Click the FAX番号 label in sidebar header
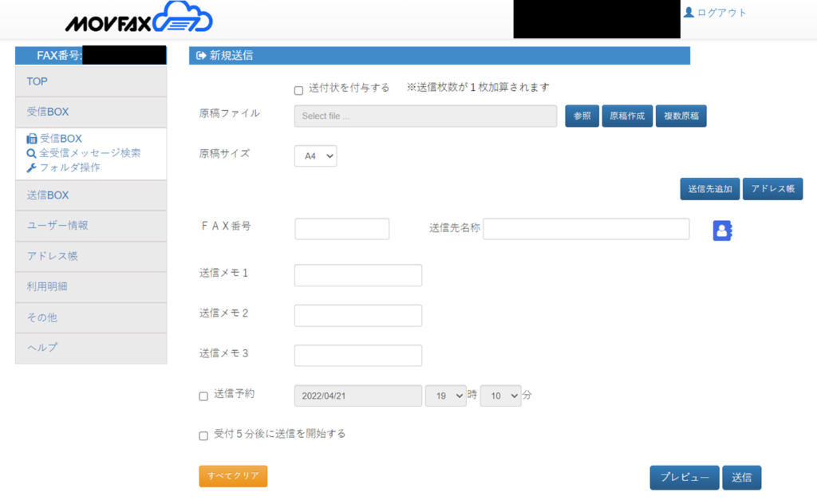 [x=59, y=55]
